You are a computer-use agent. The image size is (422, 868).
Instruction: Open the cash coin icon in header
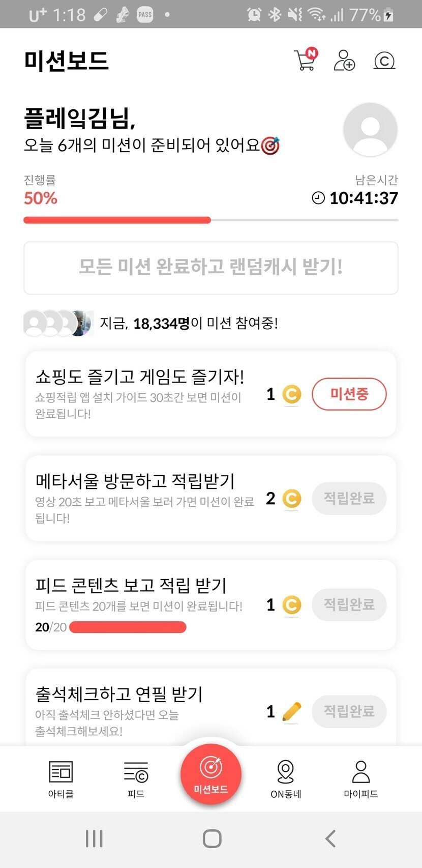(x=384, y=61)
